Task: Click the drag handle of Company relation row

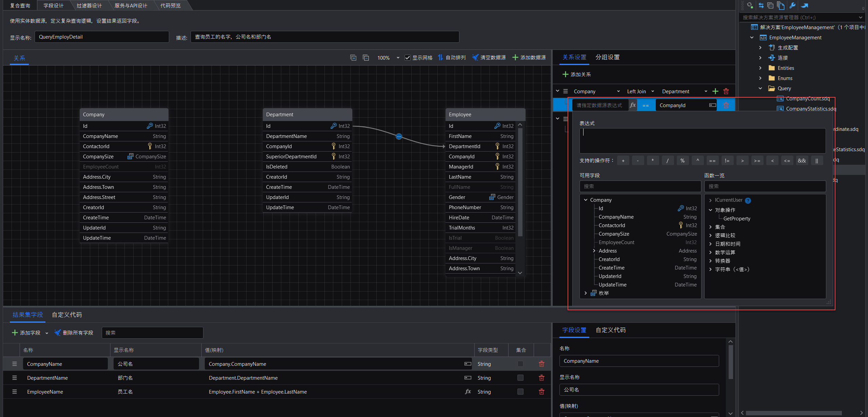Action: tap(566, 91)
